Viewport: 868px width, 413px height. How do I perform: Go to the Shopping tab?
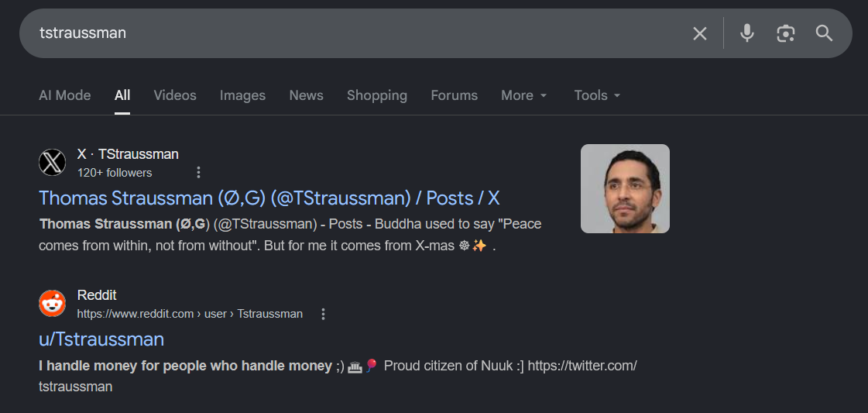(x=377, y=95)
